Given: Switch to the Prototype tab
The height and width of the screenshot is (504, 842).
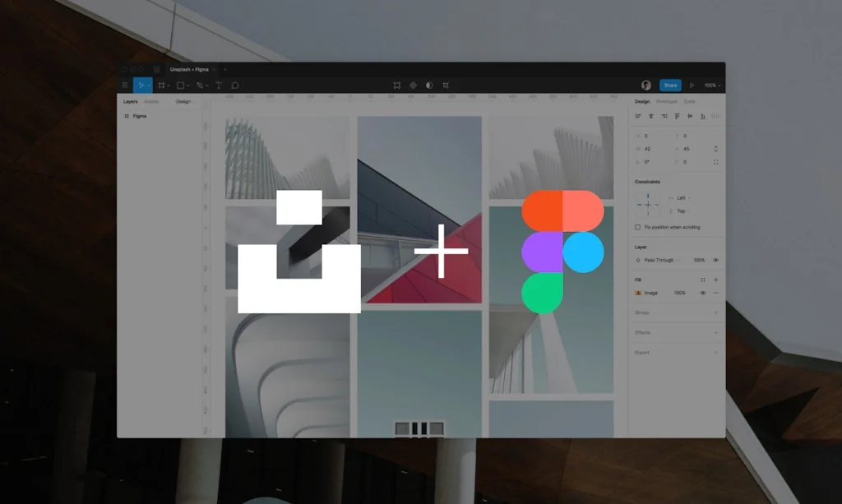Looking at the screenshot, I should pos(668,101).
